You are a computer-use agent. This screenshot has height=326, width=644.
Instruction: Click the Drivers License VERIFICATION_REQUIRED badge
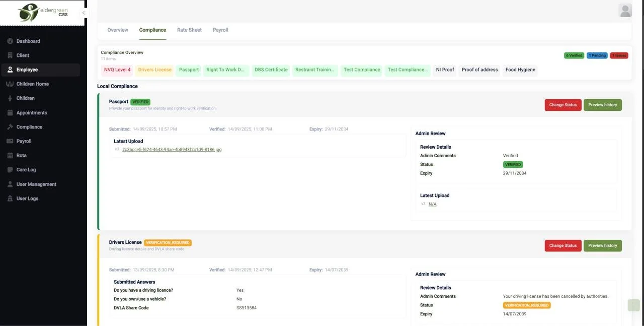pos(168,243)
